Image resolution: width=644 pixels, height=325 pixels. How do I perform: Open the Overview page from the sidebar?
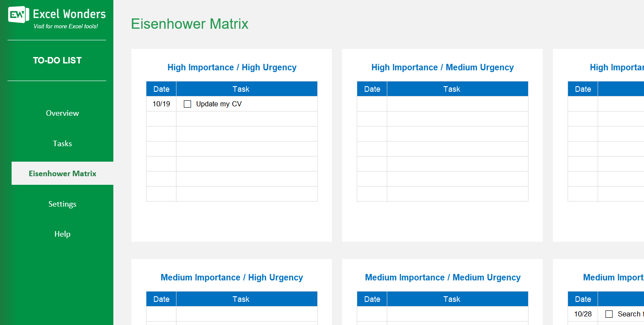62,113
